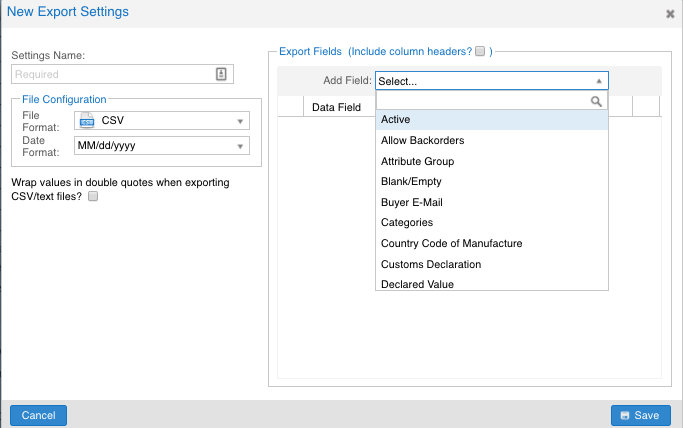Open the Date Format MM/dd/yyyy dropdown

point(162,145)
